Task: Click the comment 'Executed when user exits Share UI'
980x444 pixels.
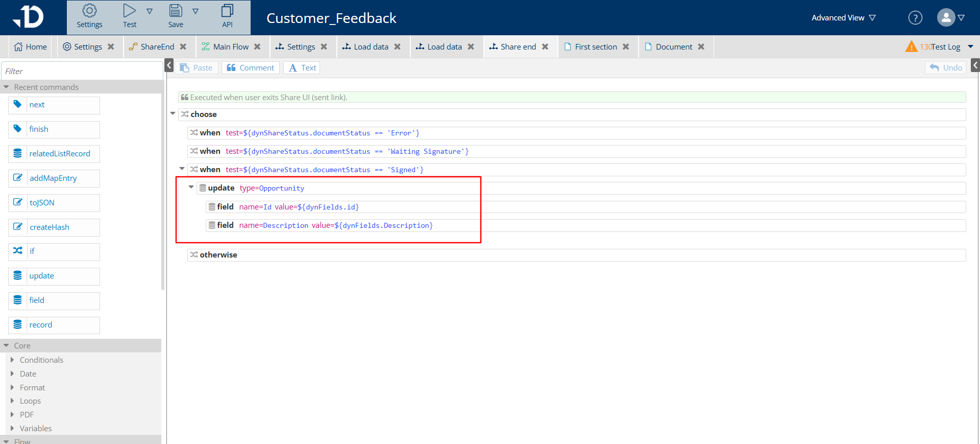Action: [x=572, y=97]
